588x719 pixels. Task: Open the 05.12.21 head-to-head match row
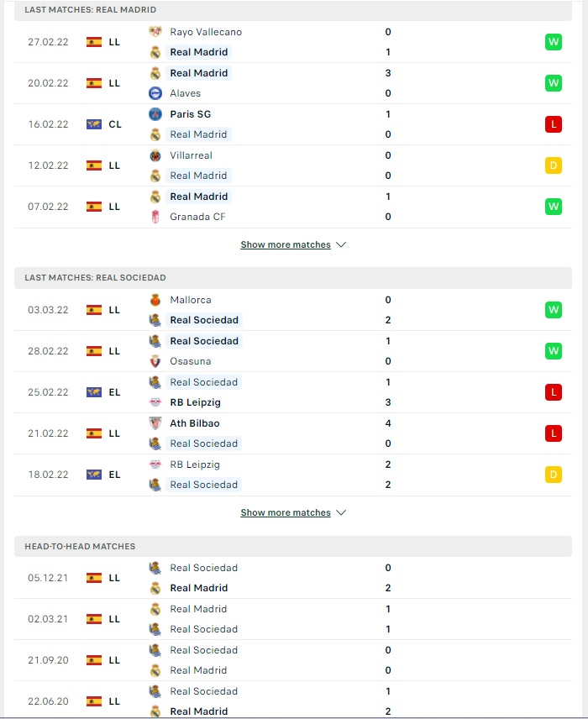point(293,578)
